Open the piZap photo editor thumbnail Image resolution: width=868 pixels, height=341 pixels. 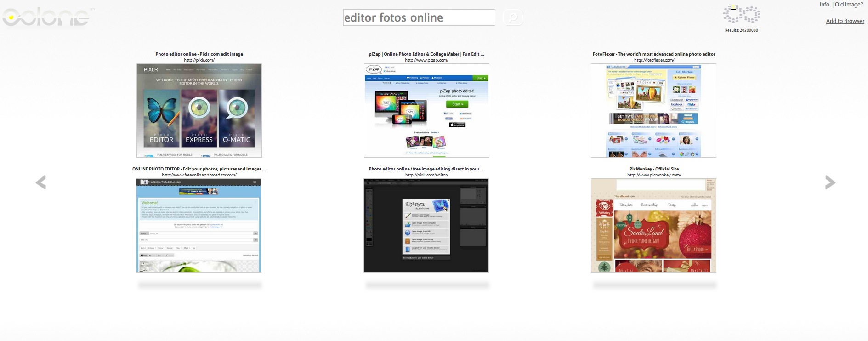(426, 111)
